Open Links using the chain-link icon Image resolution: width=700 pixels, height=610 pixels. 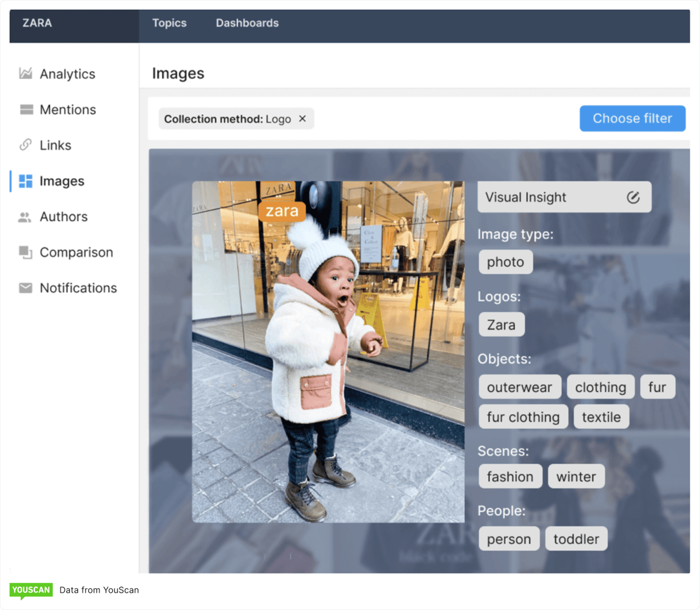pyautogui.click(x=26, y=145)
